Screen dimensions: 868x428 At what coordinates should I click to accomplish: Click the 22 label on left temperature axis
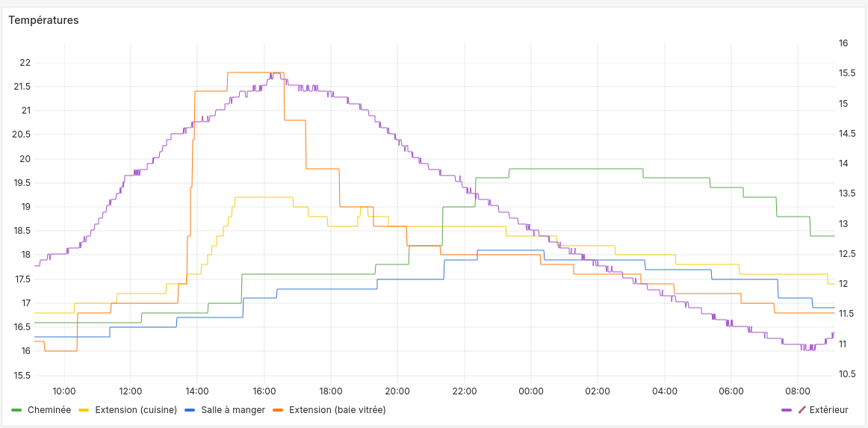(25, 63)
